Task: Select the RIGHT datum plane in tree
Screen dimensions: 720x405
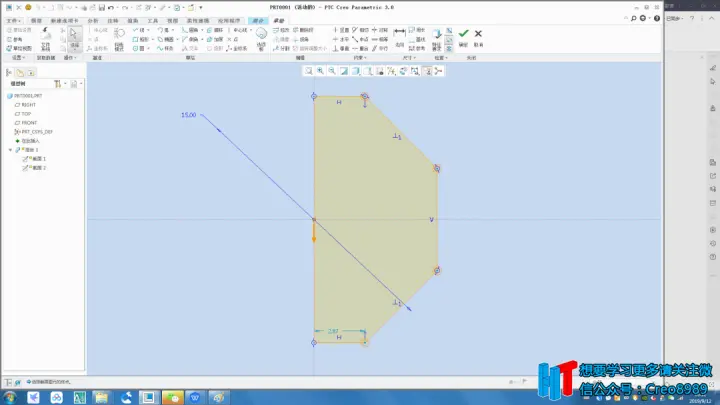Action: [x=28, y=105]
